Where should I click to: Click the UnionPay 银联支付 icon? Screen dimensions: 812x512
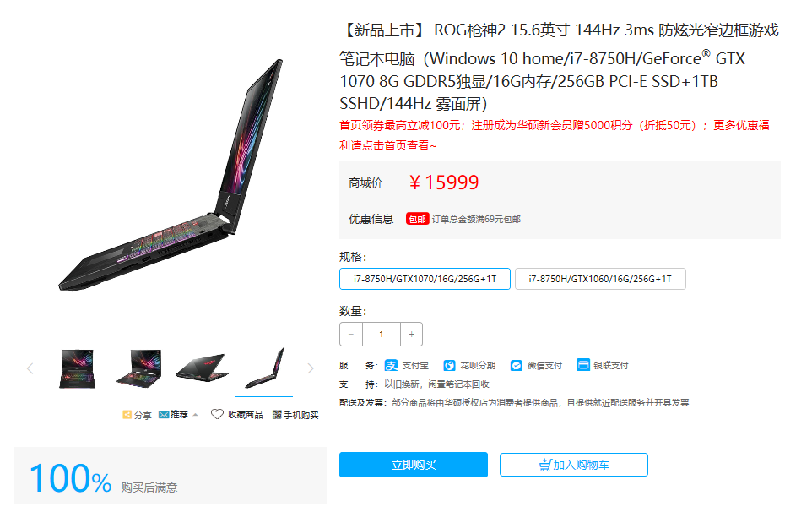(x=583, y=365)
